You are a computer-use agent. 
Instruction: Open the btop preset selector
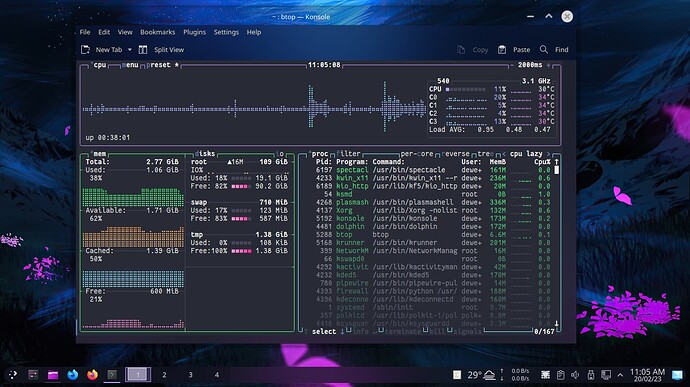coord(160,65)
